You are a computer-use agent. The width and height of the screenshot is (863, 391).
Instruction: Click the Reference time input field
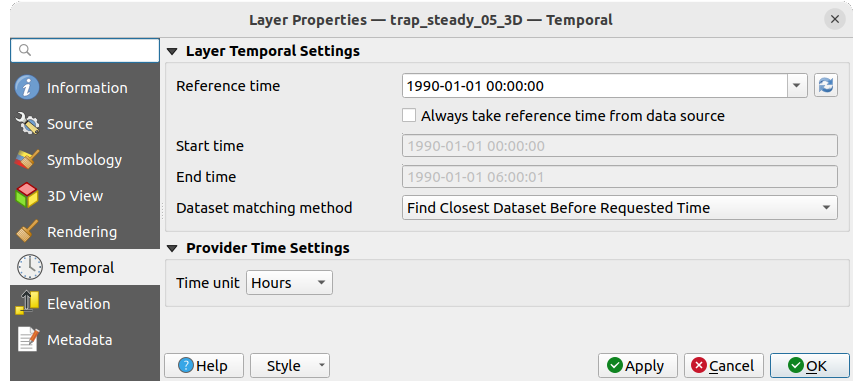coord(595,86)
